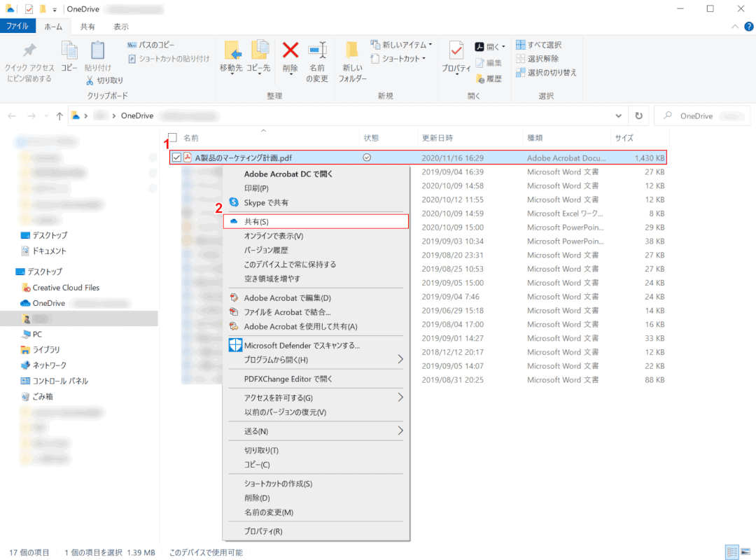Switch to details view icon in status bar
Image resolution: width=756 pixels, height=560 pixels.
[732, 552]
